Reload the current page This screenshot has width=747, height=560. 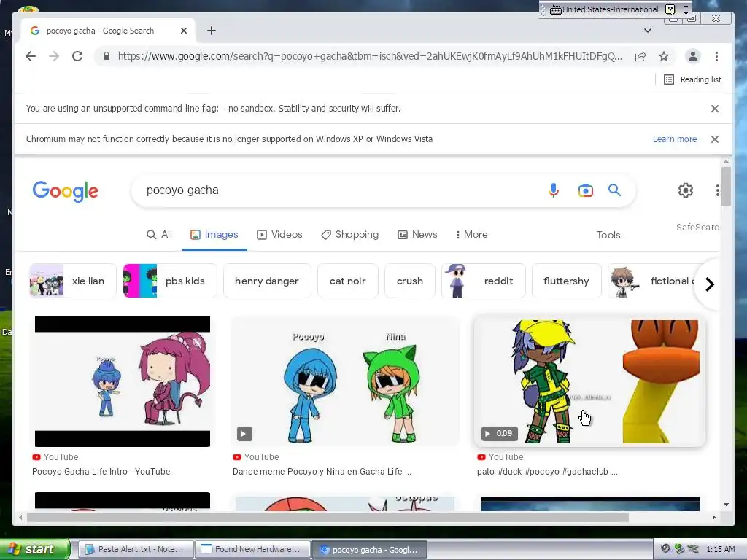tap(77, 56)
